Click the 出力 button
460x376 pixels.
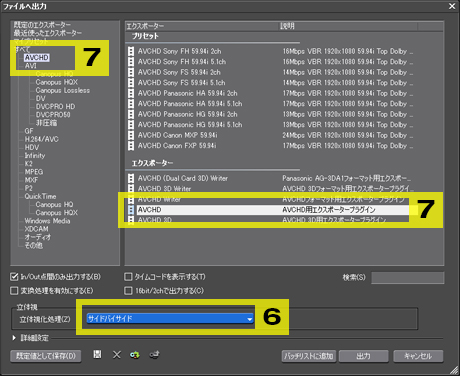(363, 356)
